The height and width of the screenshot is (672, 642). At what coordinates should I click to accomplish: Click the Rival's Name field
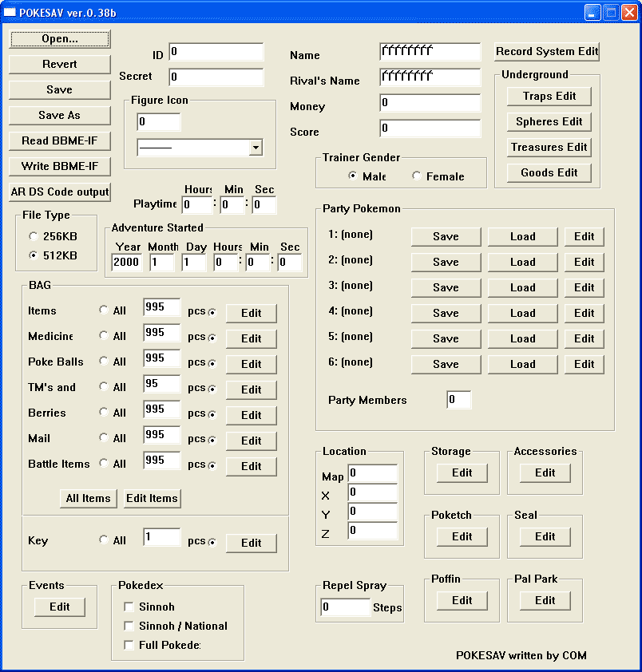[x=430, y=77]
